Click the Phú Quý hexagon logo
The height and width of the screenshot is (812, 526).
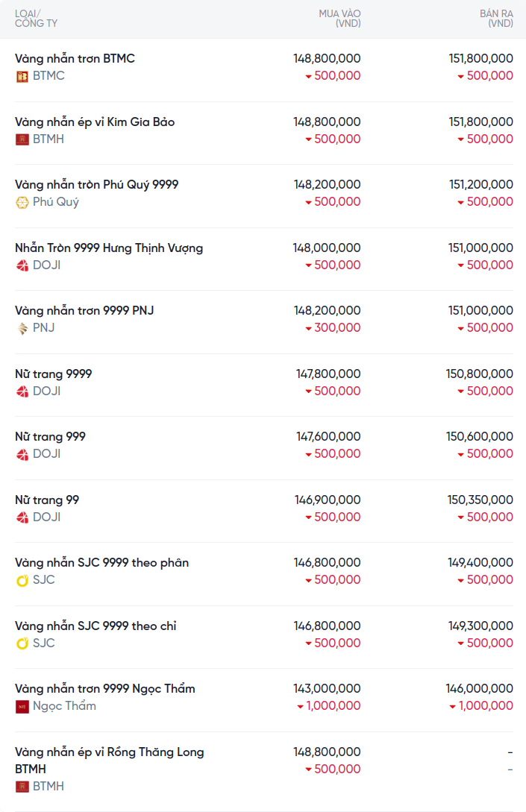[x=22, y=202]
